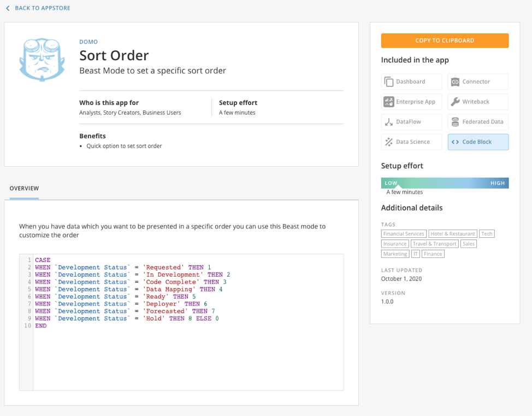Click the Data Science icon tile
Viewport: 532px width, 416px height.
click(389, 142)
